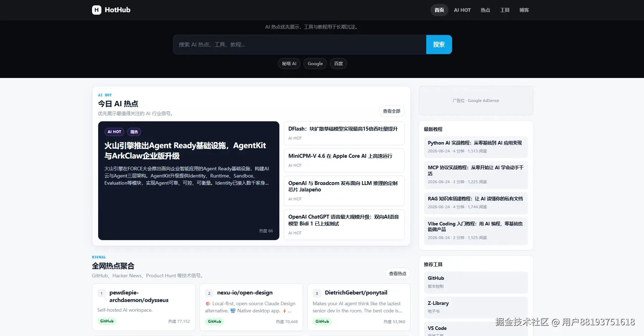
Task: Click the 精选 badge on featured card
Action: [134, 132]
